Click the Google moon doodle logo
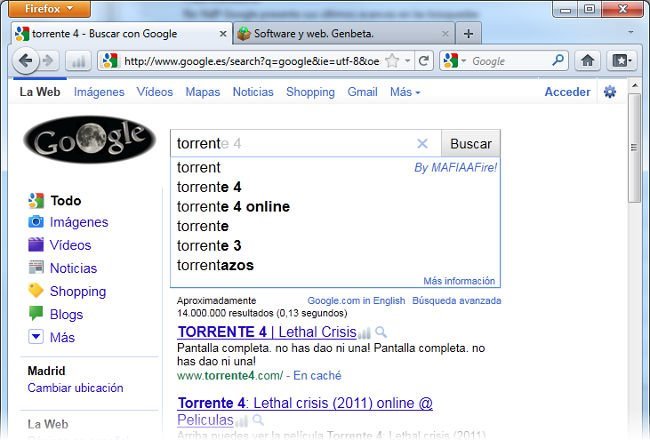 click(90, 139)
